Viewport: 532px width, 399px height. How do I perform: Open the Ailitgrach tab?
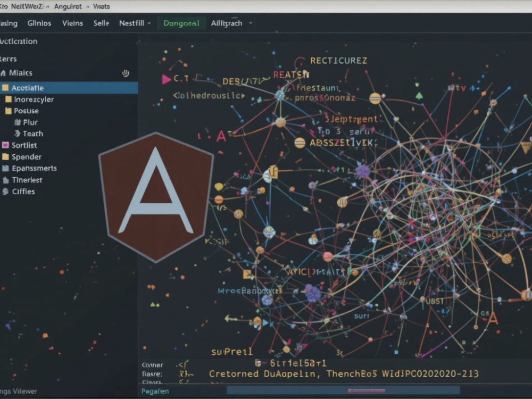click(x=227, y=23)
